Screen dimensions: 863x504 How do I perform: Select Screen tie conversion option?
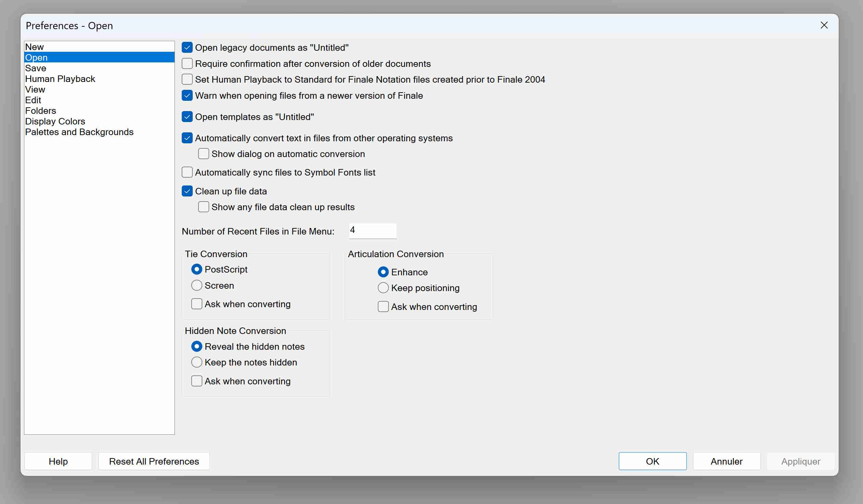coord(197,286)
